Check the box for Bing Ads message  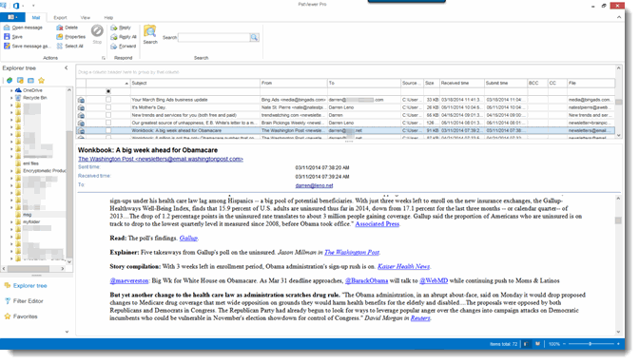108,100
